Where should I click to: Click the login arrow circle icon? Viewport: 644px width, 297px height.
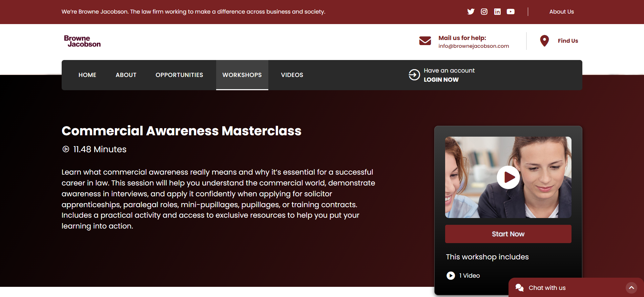tap(414, 75)
